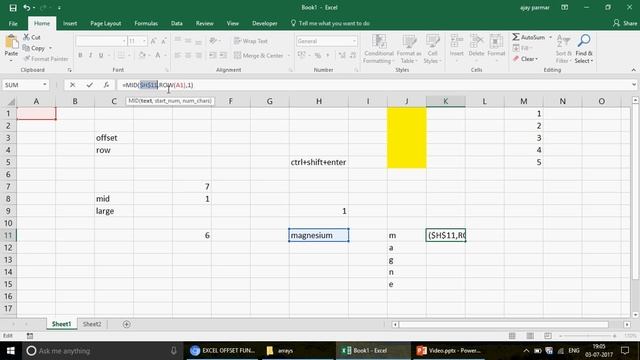Viewport: 640px width, 360px height.
Task: Switch to the Data tab
Action: tap(177, 23)
